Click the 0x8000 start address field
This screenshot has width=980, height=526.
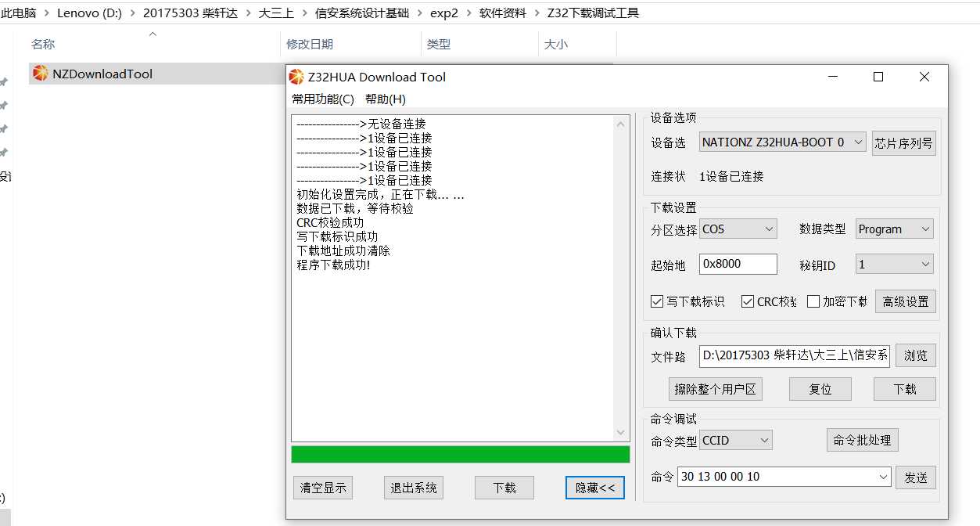[x=738, y=265]
